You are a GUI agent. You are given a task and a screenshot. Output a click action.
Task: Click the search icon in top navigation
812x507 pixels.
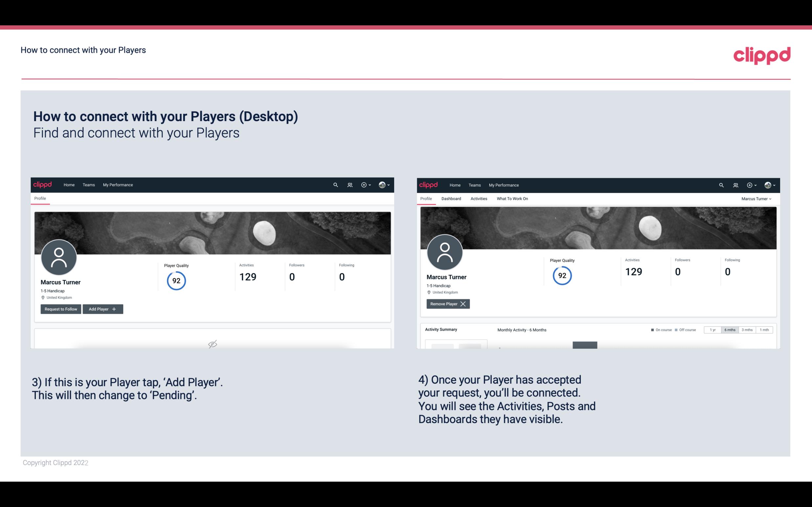click(x=335, y=184)
